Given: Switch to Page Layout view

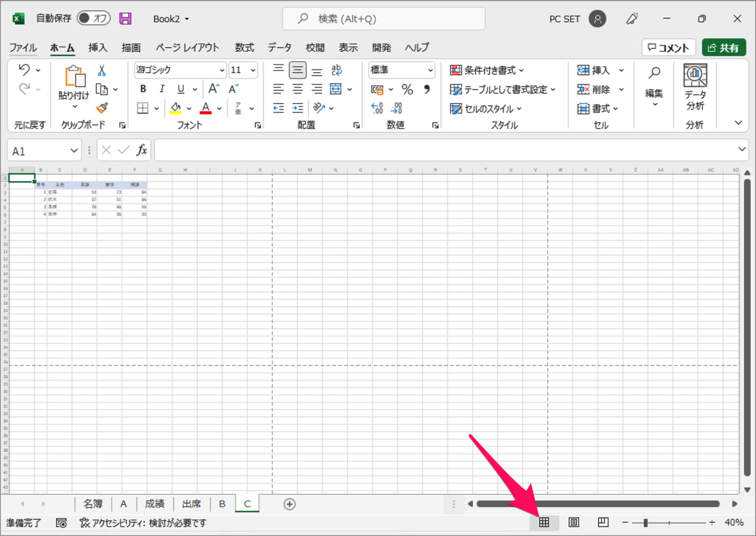Looking at the screenshot, I should point(574,522).
